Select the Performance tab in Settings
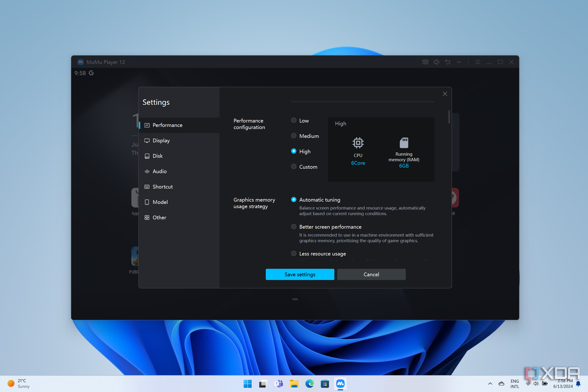Image resolution: width=588 pixels, height=392 pixels. coord(168,125)
